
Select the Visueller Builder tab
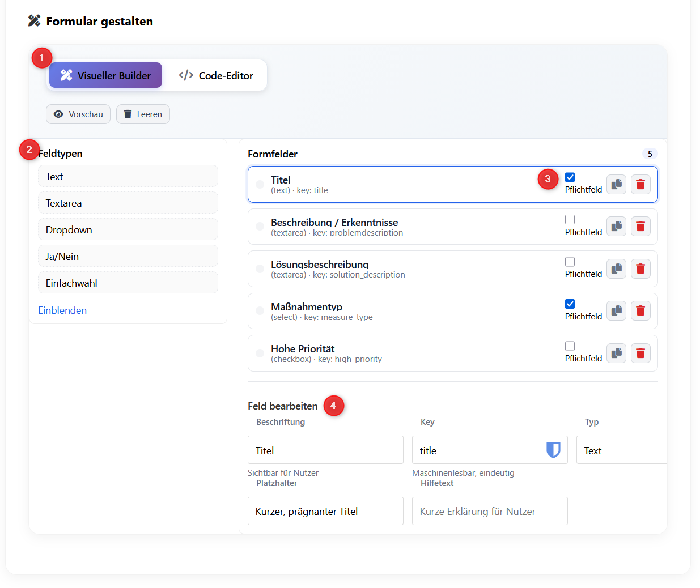coord(105,75)
